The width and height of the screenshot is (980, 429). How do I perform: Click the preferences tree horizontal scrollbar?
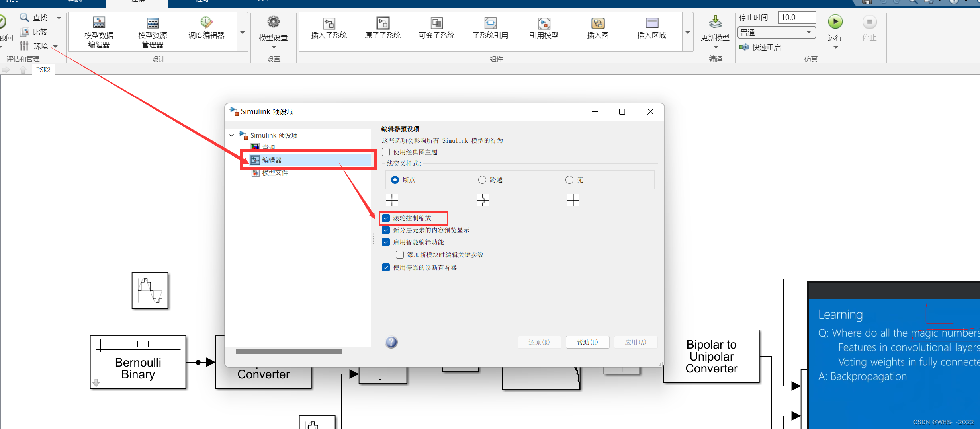pos(289,351)
